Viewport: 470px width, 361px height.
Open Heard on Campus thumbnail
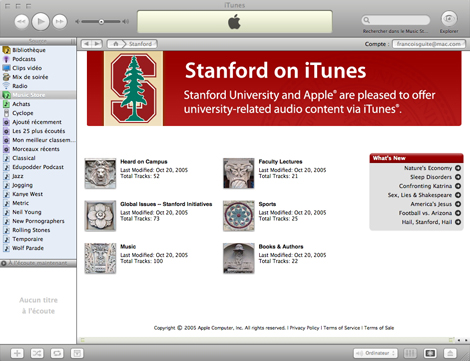[x=100, y=173]
